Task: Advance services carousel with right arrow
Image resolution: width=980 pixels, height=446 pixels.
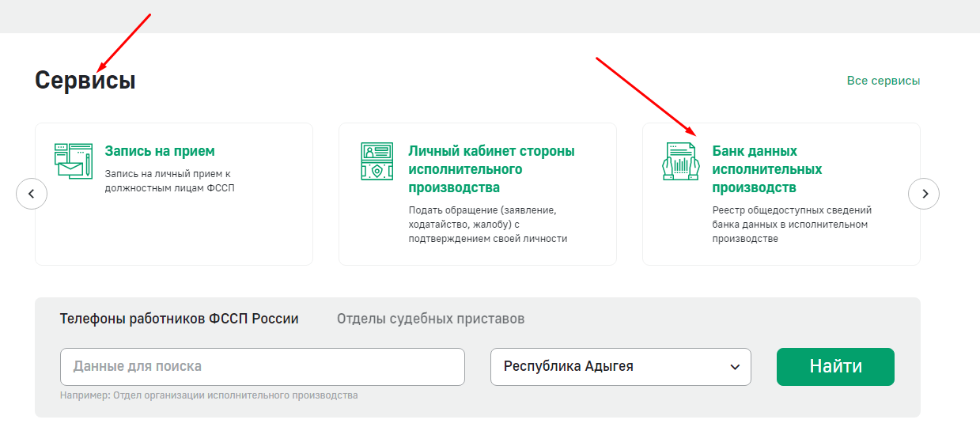Action: pos(924,194)
